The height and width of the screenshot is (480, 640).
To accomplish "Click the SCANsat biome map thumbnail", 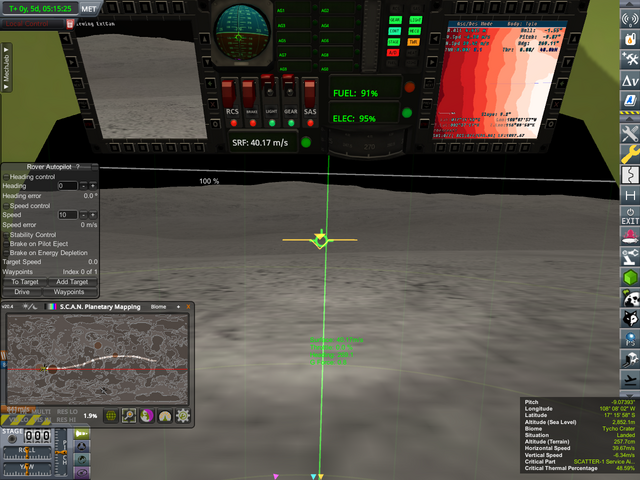I will 98,359.
